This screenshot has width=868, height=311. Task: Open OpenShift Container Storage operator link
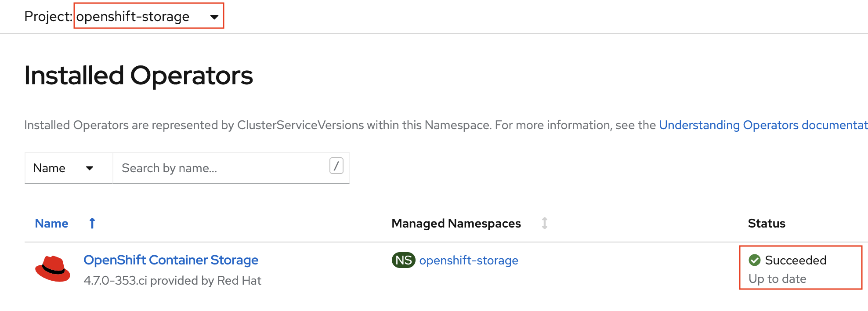[x=171, y=260]
